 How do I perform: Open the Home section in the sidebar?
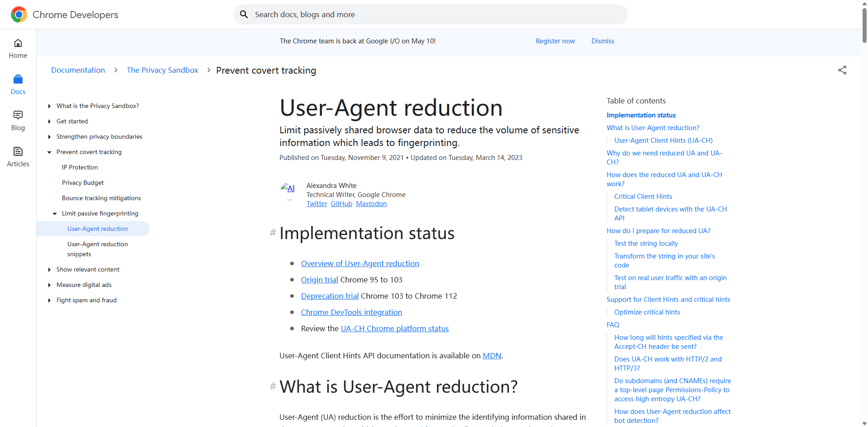[x=18, y=47]
